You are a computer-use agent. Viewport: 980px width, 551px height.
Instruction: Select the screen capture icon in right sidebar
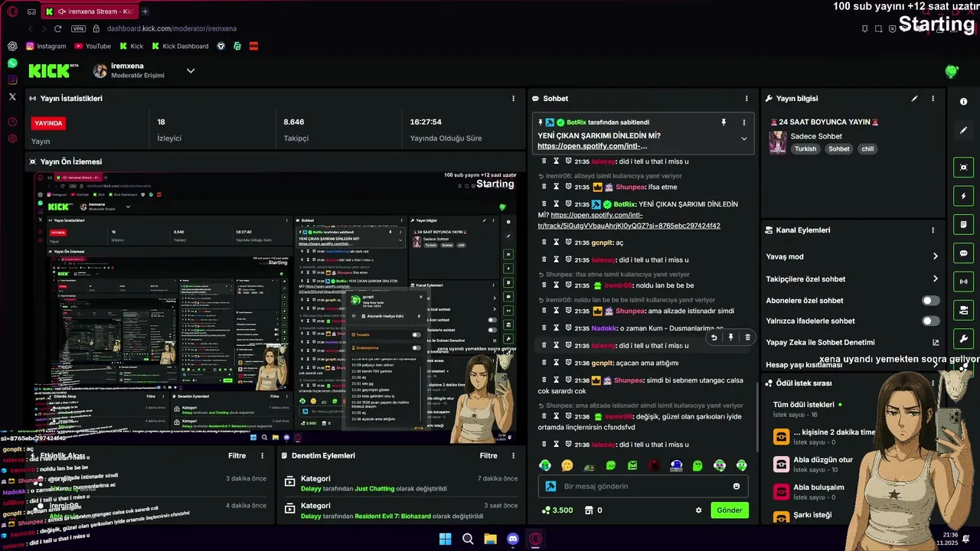pyautogui.click(x=963, y=168)
